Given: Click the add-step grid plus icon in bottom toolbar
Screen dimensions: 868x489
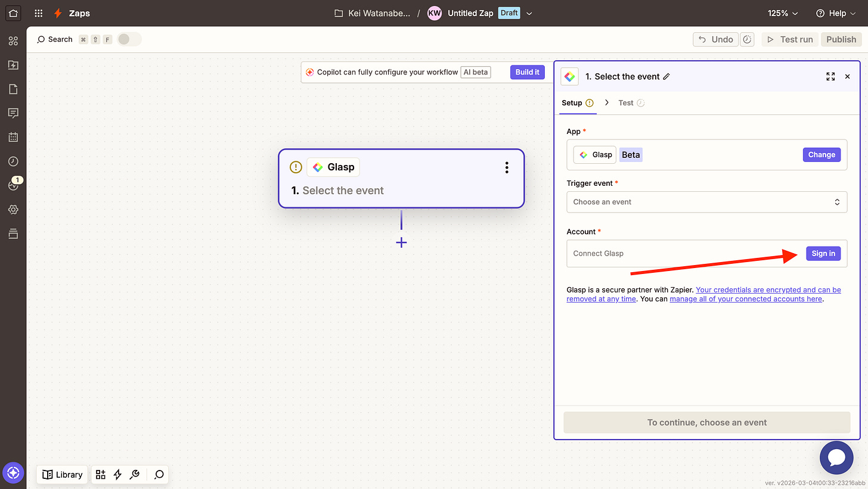Looking at the screenshot, I should (x=100, y=475).
